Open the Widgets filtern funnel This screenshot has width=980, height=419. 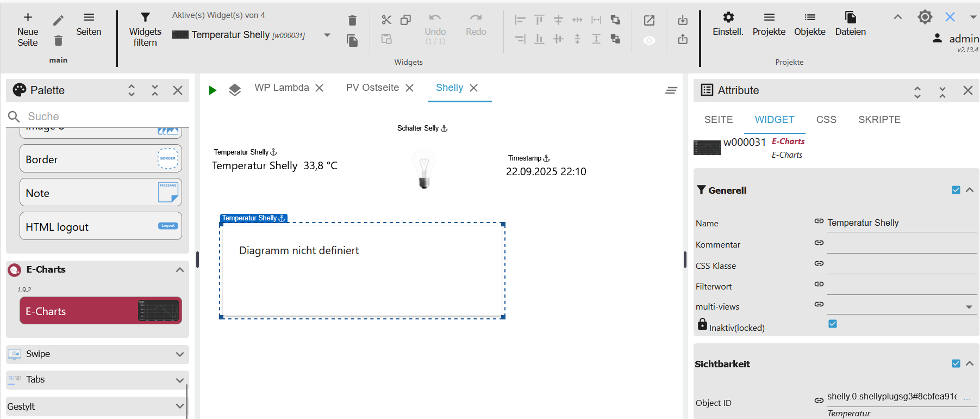[145, 18]
